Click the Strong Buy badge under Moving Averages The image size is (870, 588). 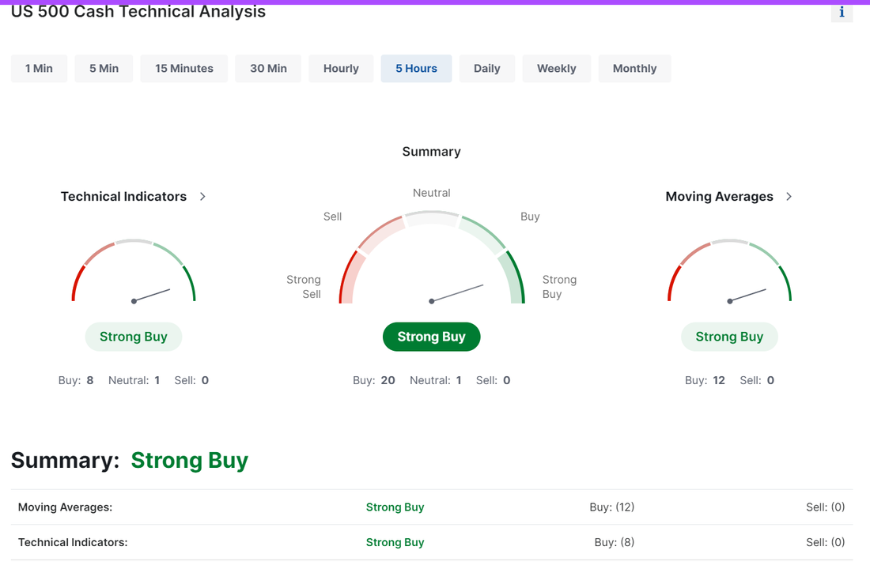pyautogui.click(x=729, y=337)
